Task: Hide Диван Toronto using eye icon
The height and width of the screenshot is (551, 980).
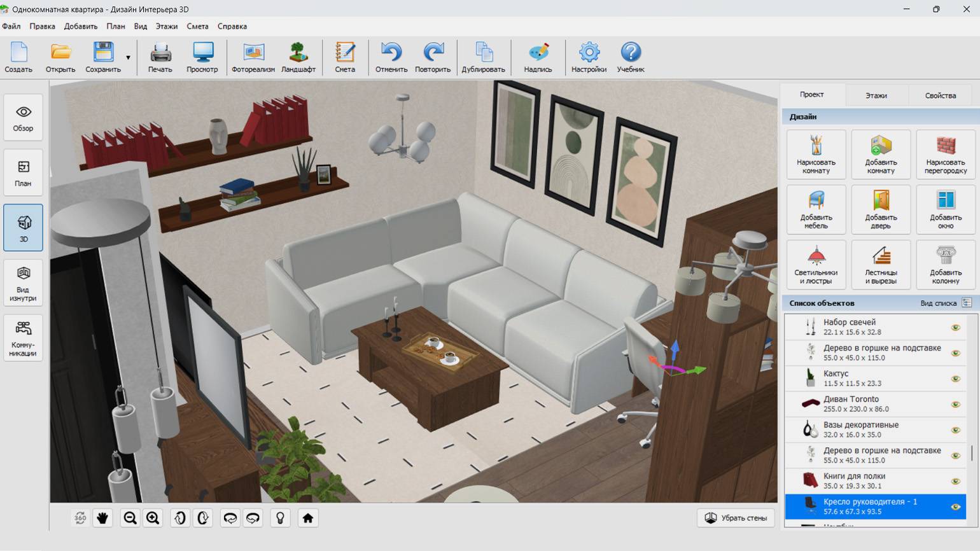Action: (x=955, y=405)
